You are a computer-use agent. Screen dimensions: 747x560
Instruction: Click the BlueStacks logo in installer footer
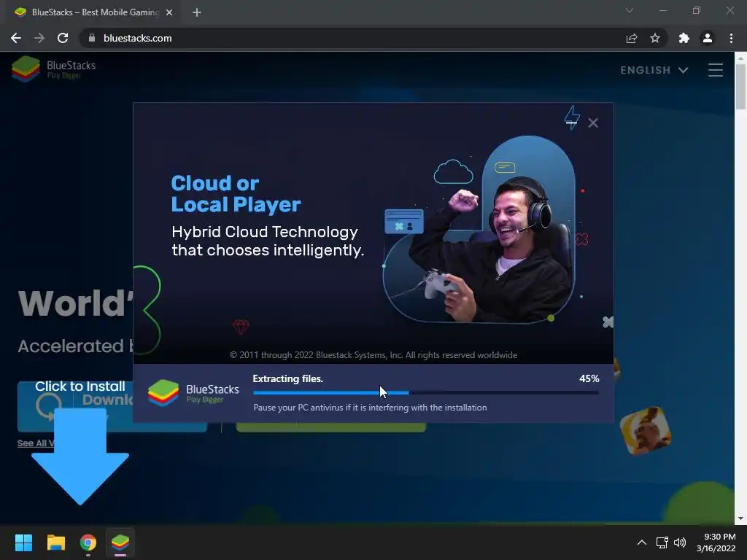(193, 393)
